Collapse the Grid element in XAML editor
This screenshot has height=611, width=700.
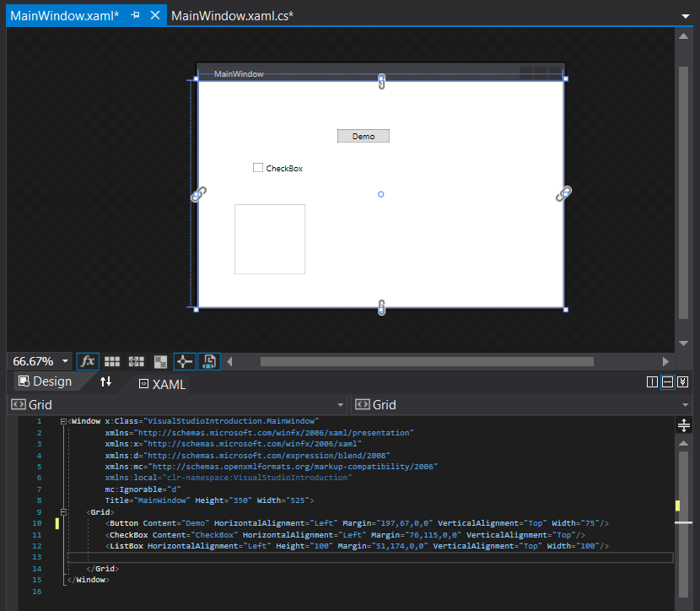[x=63, y=512]
